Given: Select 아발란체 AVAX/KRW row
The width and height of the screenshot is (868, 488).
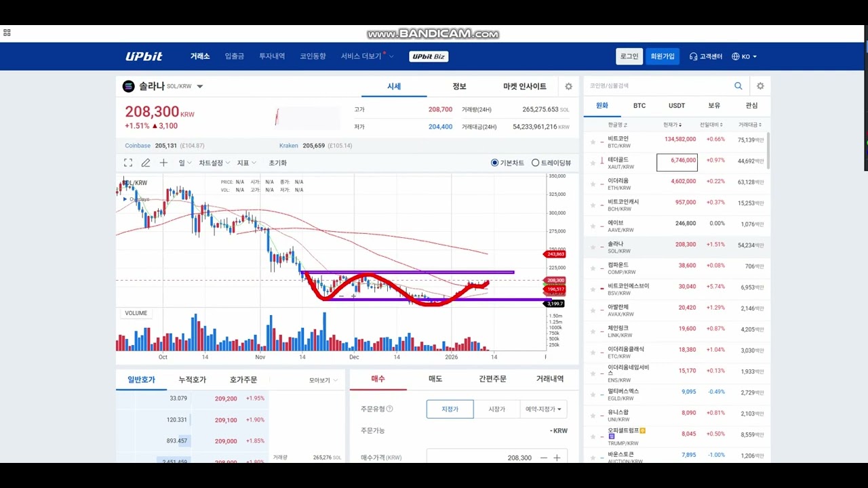Looking at the screenshot, I should pyautogui.click(x=676, y=310).
